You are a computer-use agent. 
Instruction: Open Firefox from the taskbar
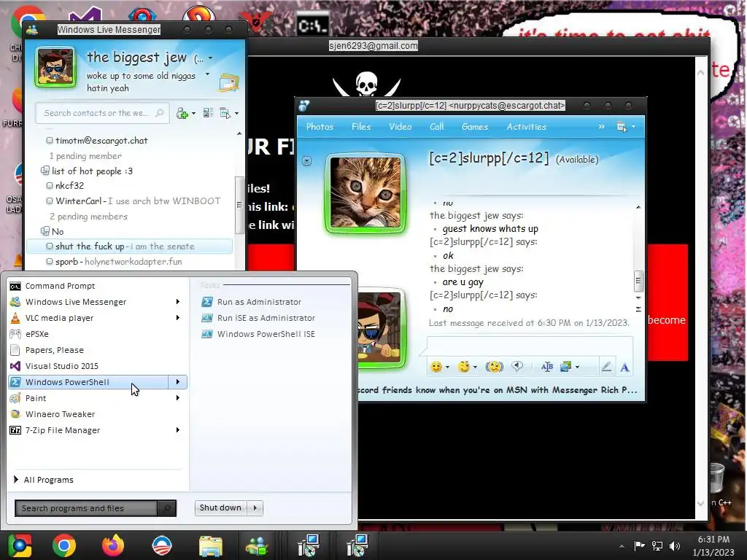tap(113, 545)
